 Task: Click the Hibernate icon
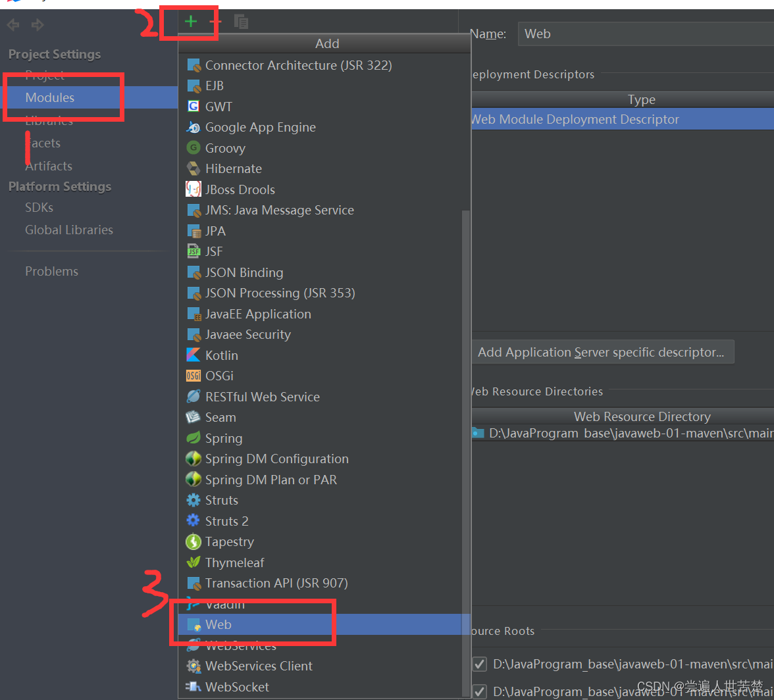pyautogui.click(x=193, y=168)
